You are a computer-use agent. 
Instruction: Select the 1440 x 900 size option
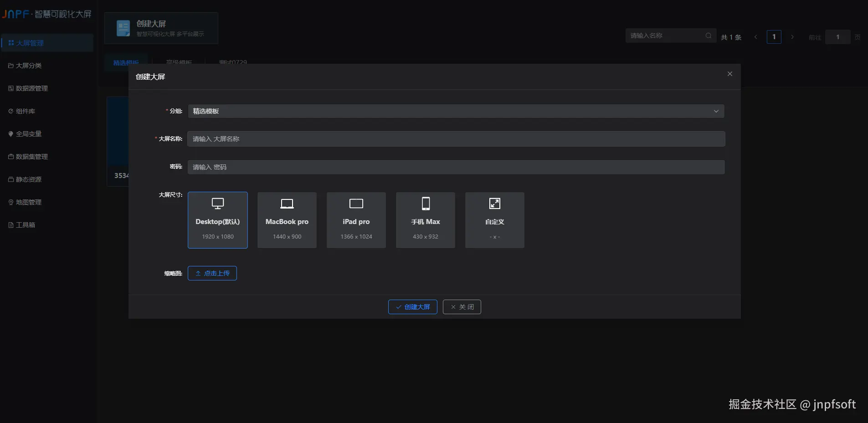[287, 220]
